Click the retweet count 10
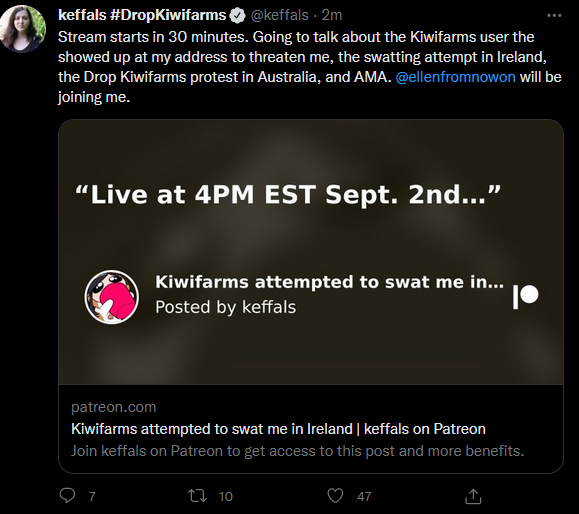Image resolution: width=579 pixels, height=514 pixels. pos(226,497)
